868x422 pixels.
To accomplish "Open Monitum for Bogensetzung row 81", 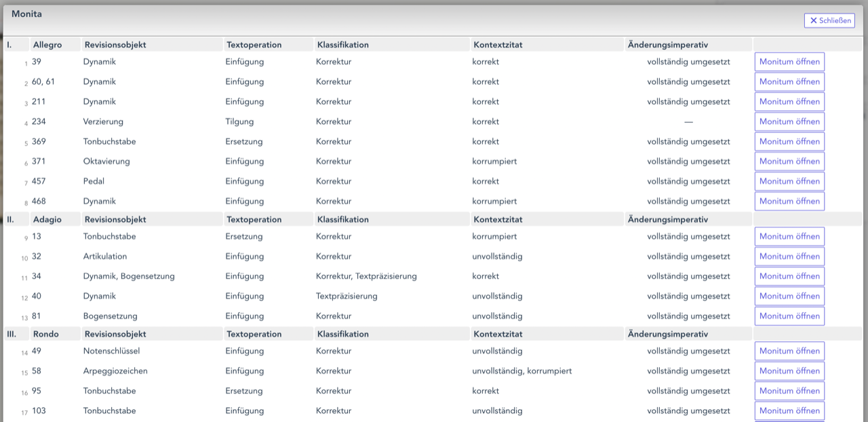I will point(789,316).
